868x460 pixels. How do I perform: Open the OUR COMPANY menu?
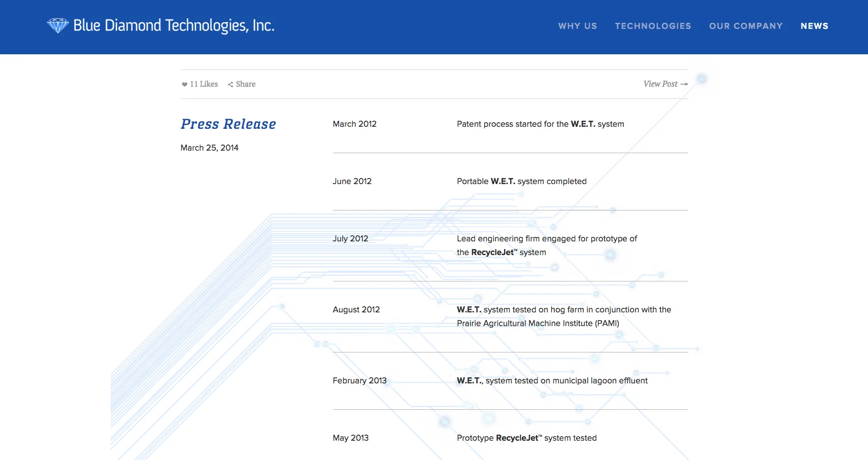pyautogui.click(x=746, y=26)
